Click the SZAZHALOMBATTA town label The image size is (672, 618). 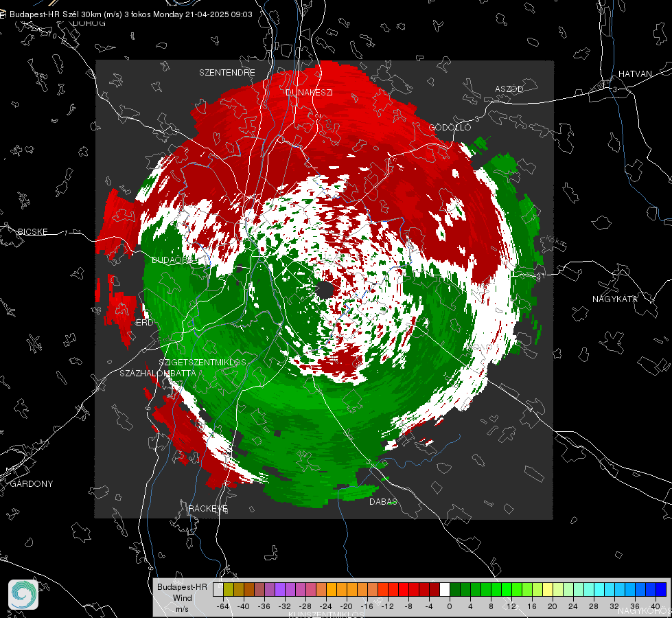point(158,374)
